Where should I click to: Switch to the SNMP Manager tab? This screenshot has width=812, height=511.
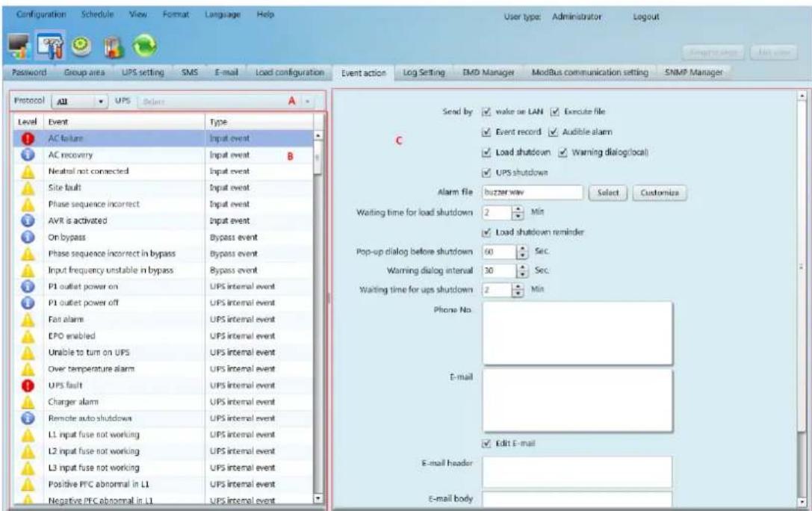click(x=693, y=72)
